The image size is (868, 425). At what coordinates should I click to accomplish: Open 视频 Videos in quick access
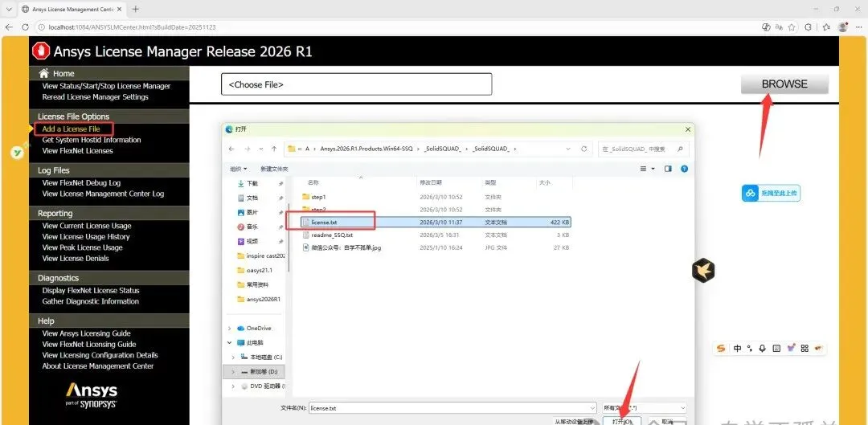(x=252, y=241)
